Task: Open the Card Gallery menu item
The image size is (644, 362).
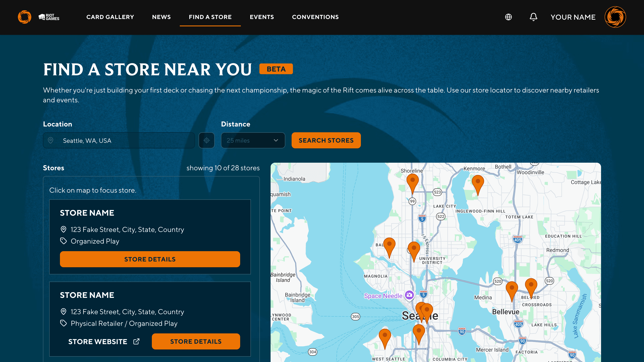Action: [x=110, y=17]
